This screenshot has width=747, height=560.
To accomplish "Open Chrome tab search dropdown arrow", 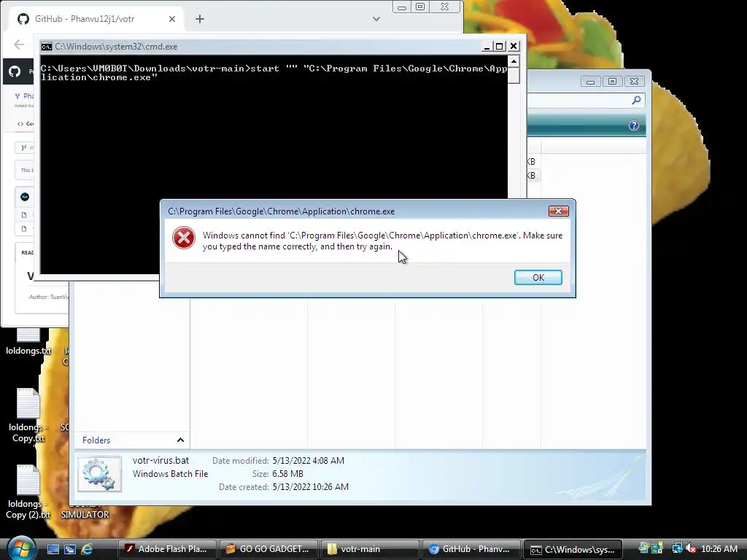I will (x=376, y=19).
